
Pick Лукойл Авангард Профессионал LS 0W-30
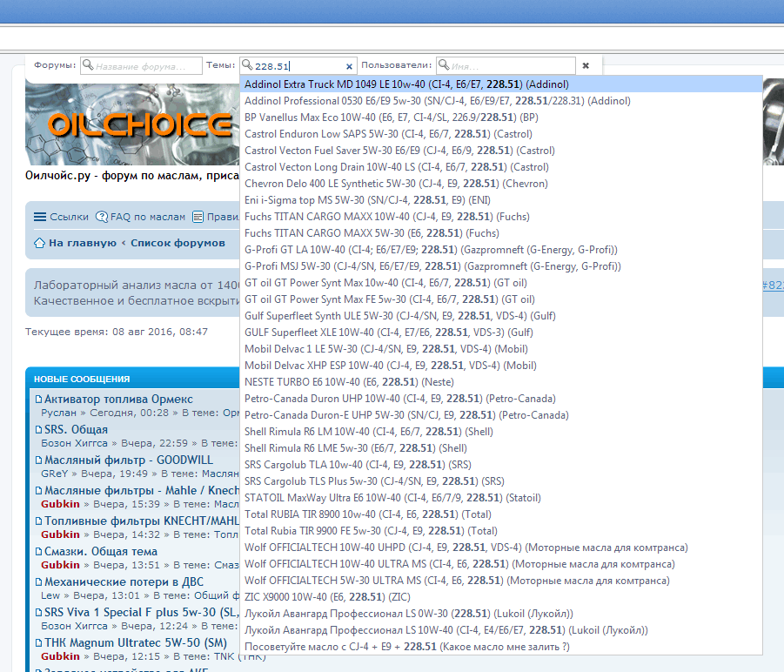pos(501,612)
